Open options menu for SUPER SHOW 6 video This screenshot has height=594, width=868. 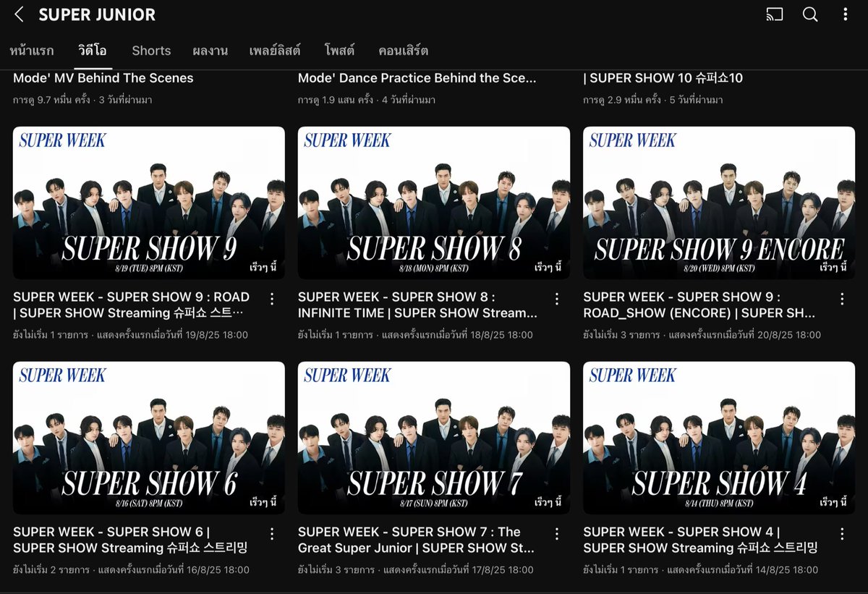(x=272, y=533)
